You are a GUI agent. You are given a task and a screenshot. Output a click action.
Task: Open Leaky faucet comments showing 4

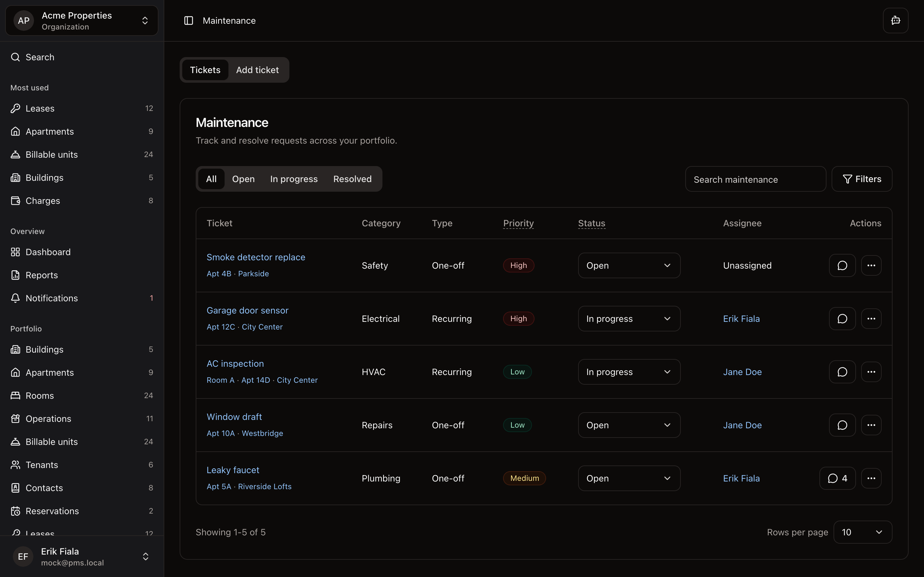[x=837, y=478]
